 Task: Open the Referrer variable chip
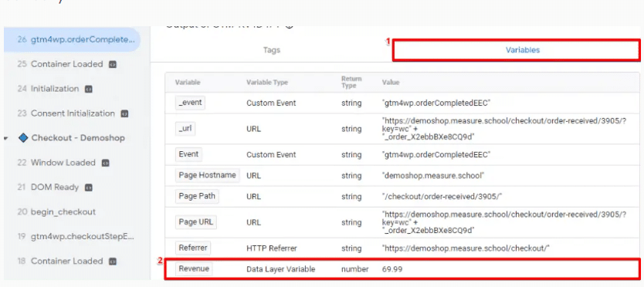point(193,248)
